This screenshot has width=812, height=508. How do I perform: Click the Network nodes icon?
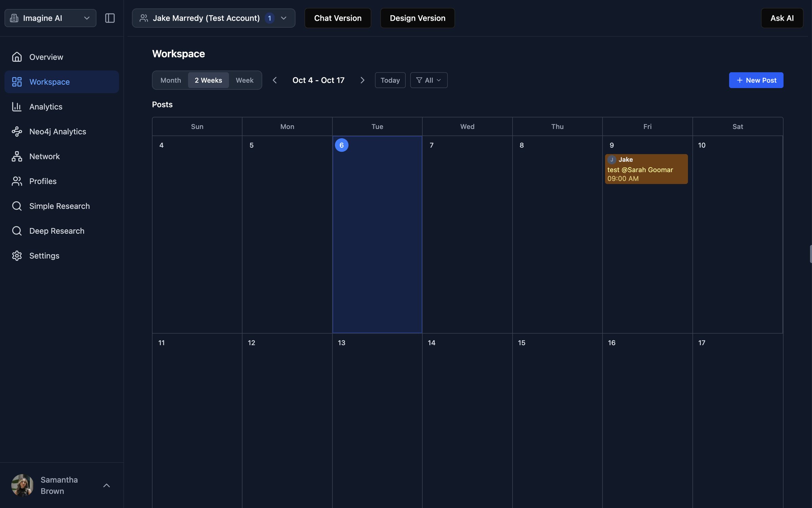click(x=17, y=156)
